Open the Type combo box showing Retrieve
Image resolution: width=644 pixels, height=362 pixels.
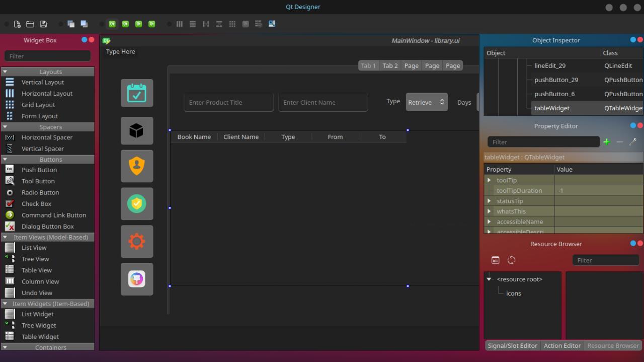coord(427,102)
